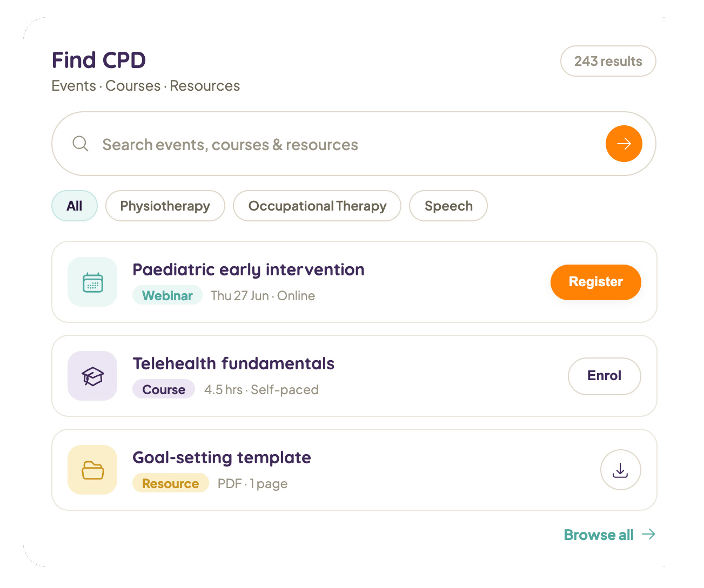Open the 243 results badge
This screenshot has width=704, height=588.
(x=608, y=61)
